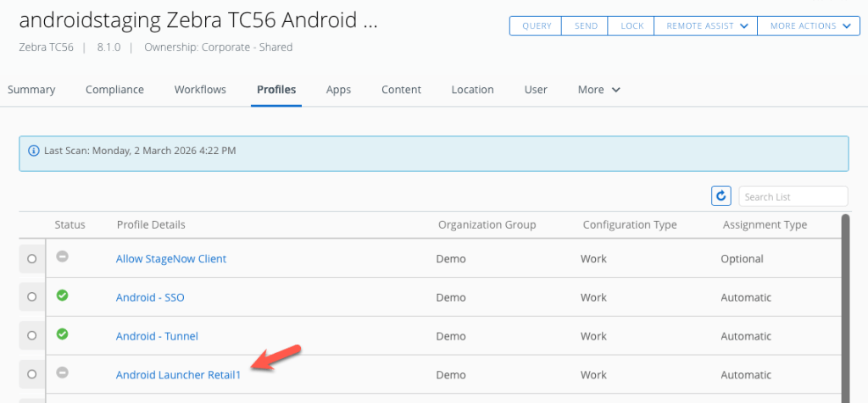Click the refresh list icon
The image size is (868, 403).
click(x=721, y=196)
